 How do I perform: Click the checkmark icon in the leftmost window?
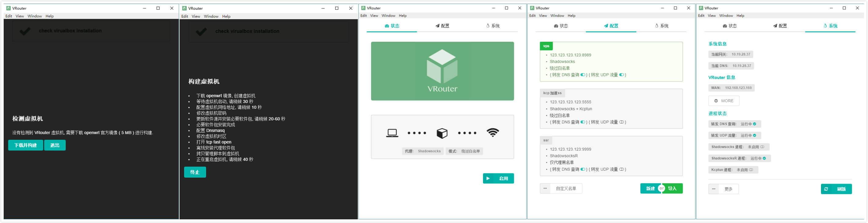pos(25,31)
